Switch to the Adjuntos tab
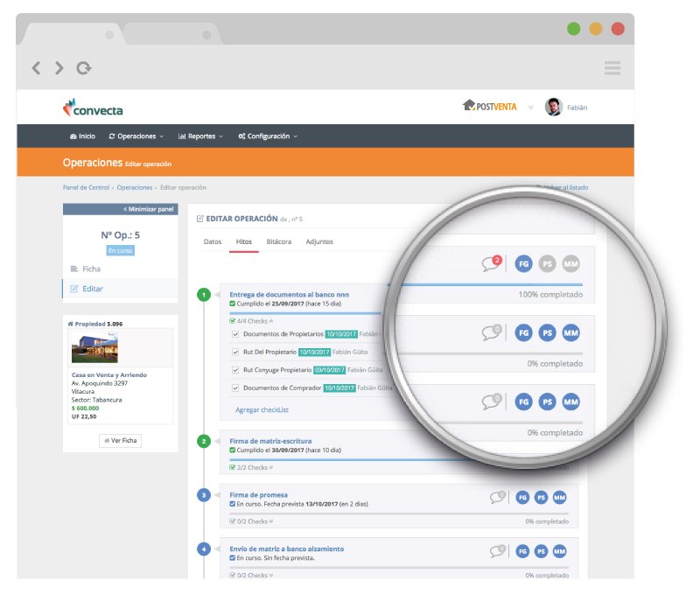Viewport: 700px width, 601px height. point(319,241)
